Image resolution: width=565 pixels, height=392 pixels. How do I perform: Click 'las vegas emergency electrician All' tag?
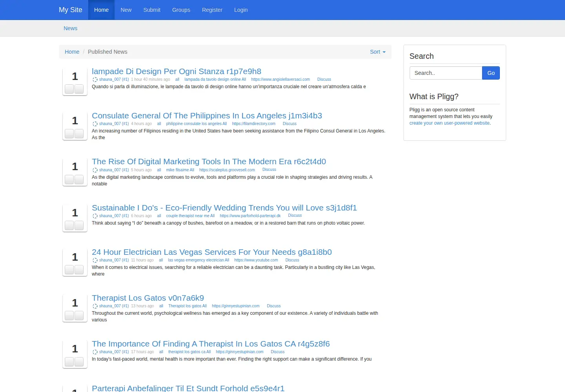pos(199,260)
